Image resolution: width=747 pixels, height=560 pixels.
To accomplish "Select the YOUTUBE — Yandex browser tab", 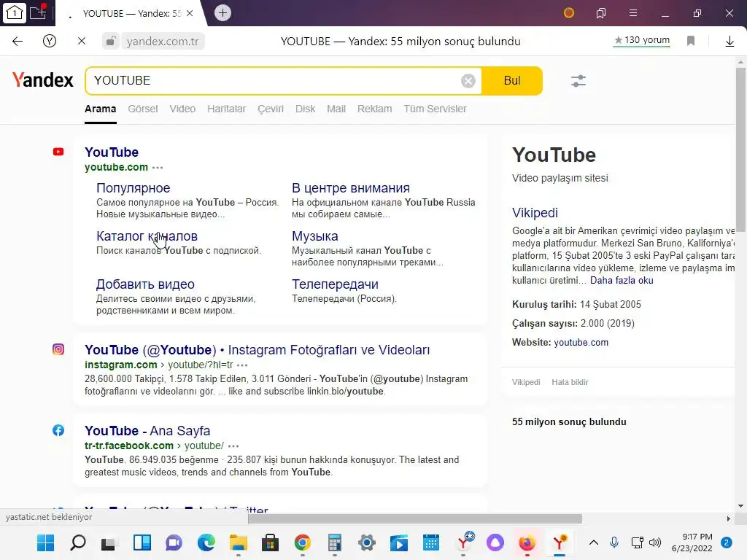I will [132, 13].
